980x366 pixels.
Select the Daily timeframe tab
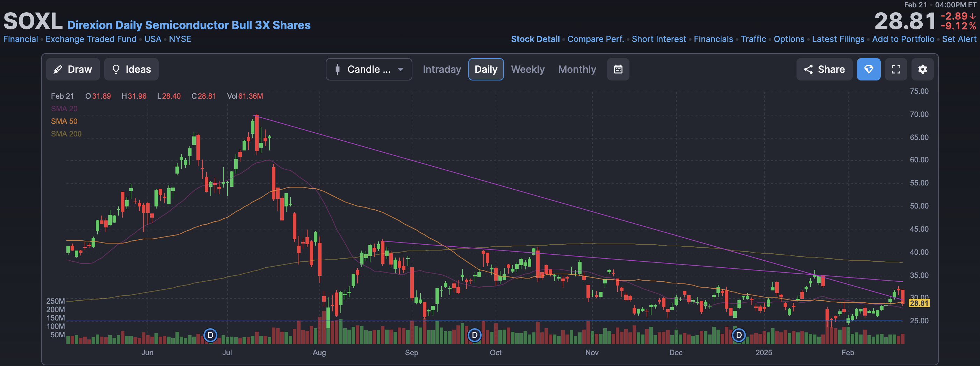point(486,69)
